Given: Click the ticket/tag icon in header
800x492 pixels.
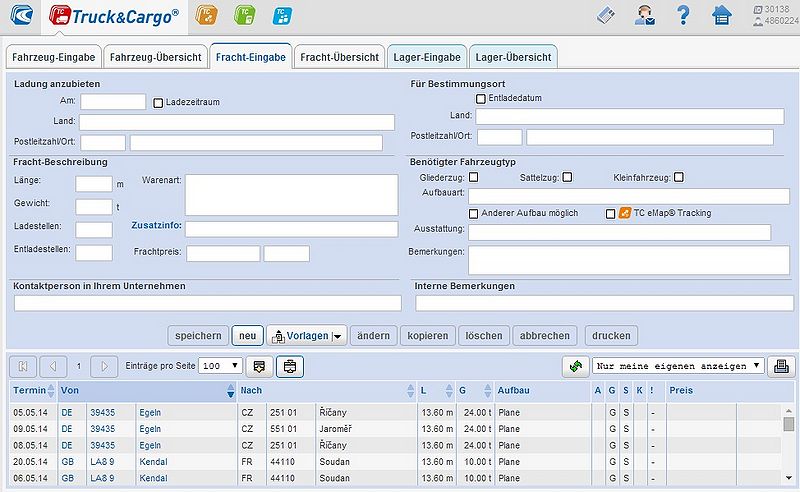Looking at the screenshot, I should coord(606,16).
